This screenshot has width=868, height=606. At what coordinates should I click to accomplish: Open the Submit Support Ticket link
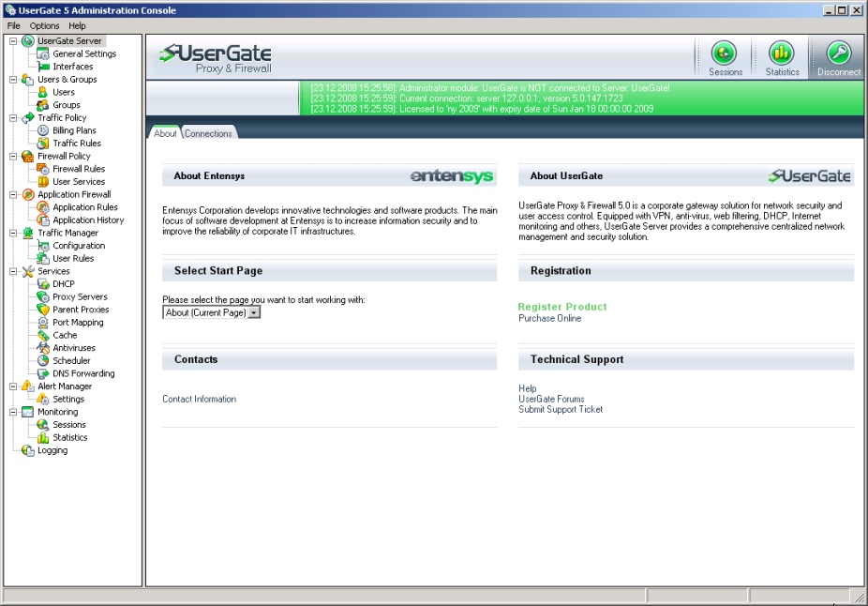tap(561, 409)
